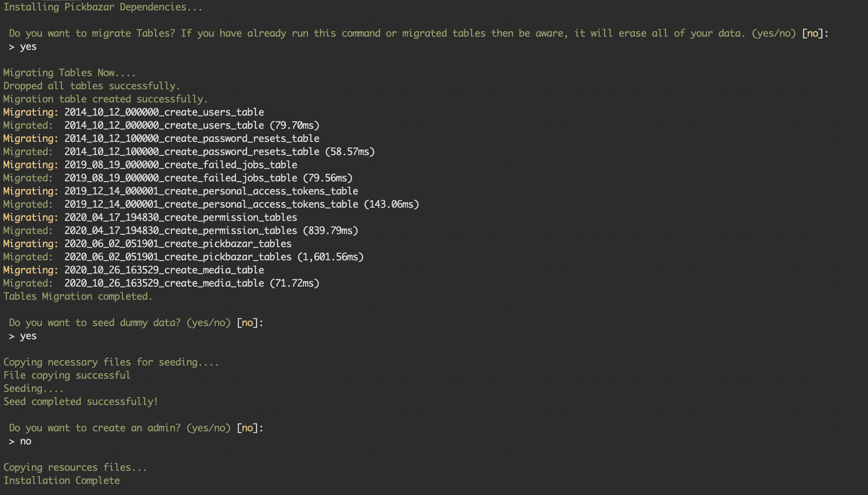Viewport: 868px width, 495px height.
Task: Click 'Copying necessary files for seeding....' line
Action: [111, 362]
